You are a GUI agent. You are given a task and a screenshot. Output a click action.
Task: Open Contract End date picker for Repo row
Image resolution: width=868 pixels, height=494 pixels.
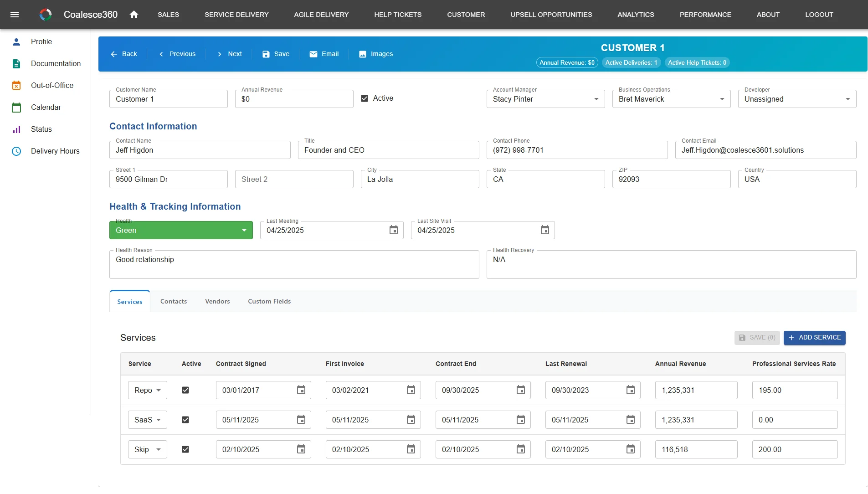point(521,390)
